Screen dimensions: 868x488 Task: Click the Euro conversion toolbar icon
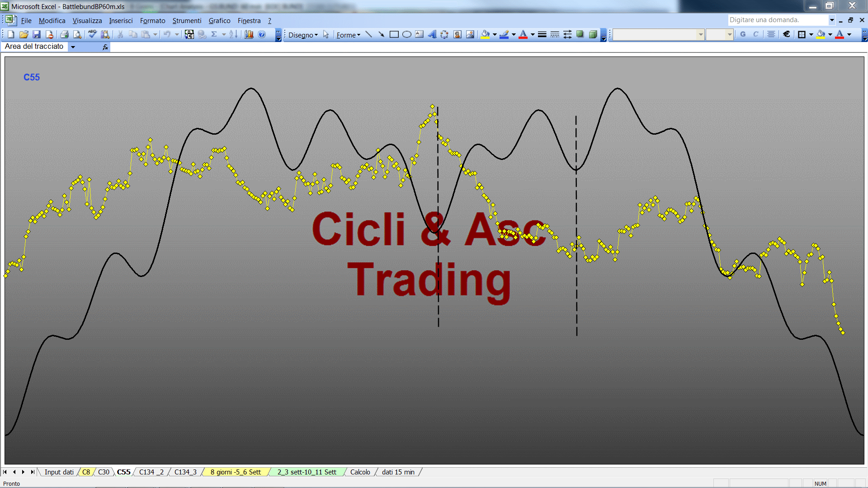tap(189, 34)
